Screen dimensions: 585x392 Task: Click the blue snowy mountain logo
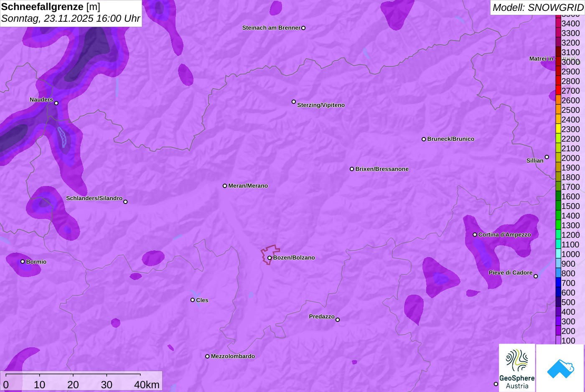pyautogui.click(x=560, y=368)
